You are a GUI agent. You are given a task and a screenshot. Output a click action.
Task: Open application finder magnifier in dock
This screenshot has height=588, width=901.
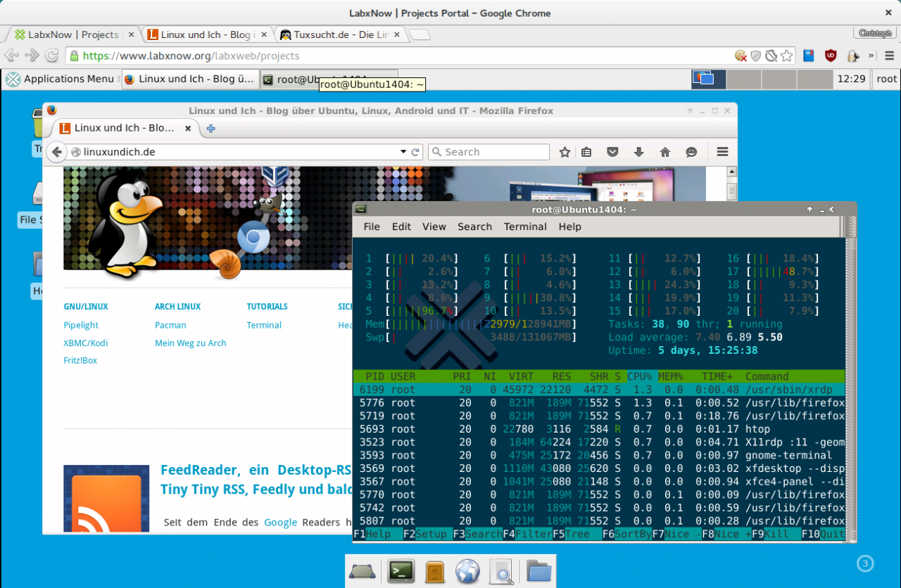[x=502, y=571]
